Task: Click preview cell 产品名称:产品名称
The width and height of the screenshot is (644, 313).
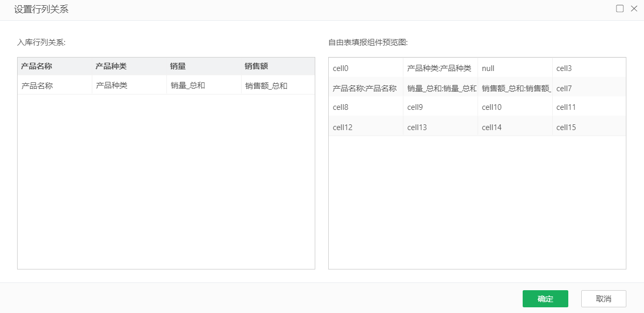Action: point(366,88)
